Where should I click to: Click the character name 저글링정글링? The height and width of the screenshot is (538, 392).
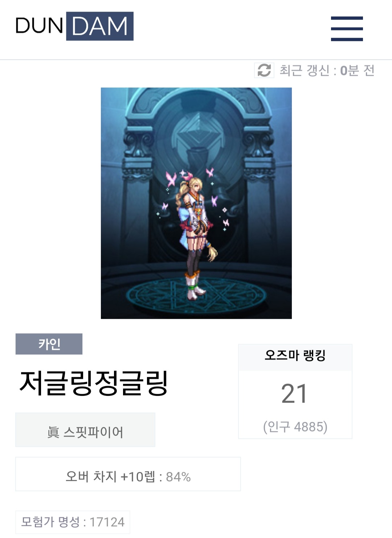tap(94, 383)
